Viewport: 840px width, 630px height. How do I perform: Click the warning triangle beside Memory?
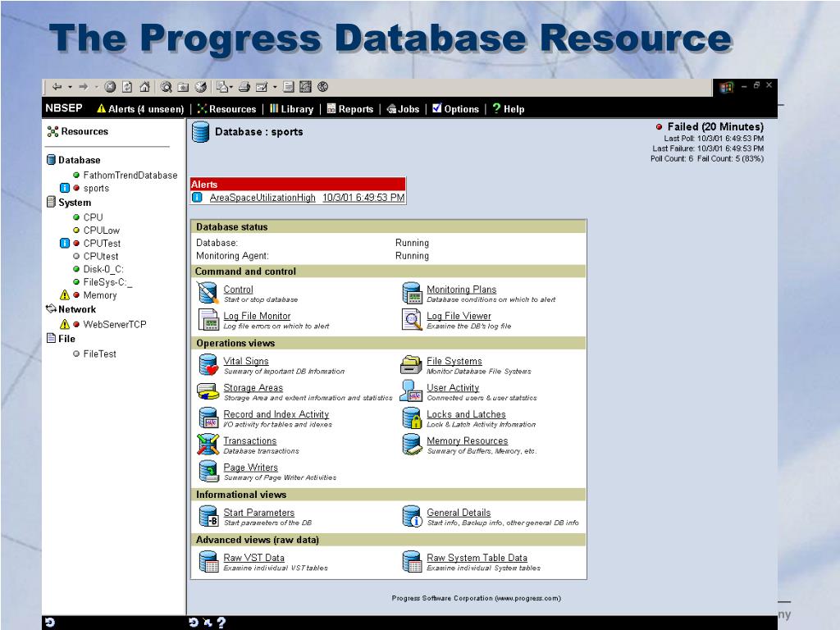64,294
